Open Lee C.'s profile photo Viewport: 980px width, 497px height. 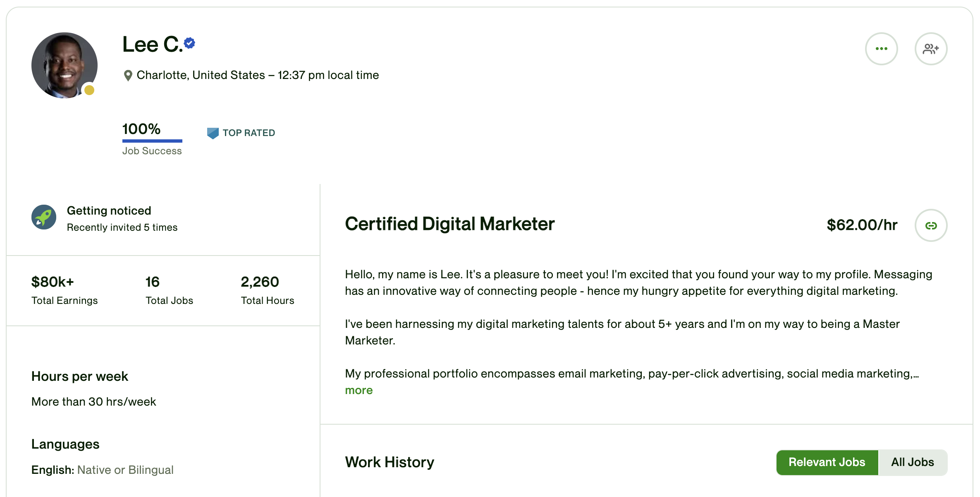pyautogui.click(x=64, y=65)
